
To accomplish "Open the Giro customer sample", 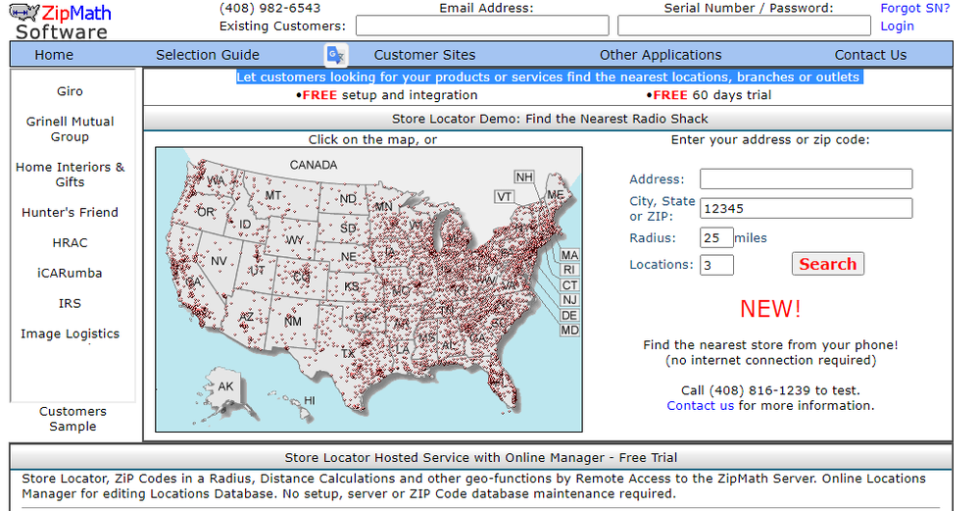I will click(70, 91).
